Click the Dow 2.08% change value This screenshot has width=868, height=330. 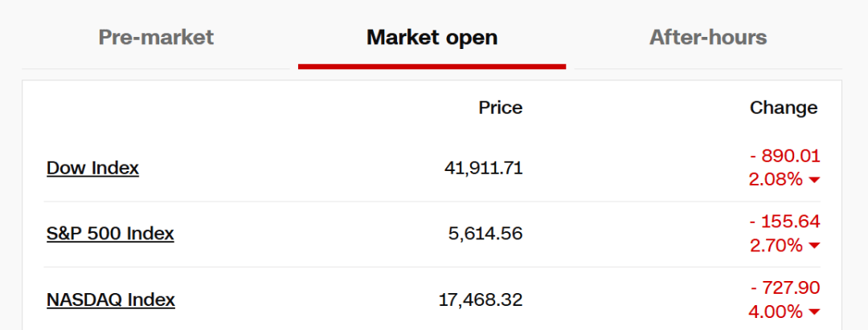[776, 180]
